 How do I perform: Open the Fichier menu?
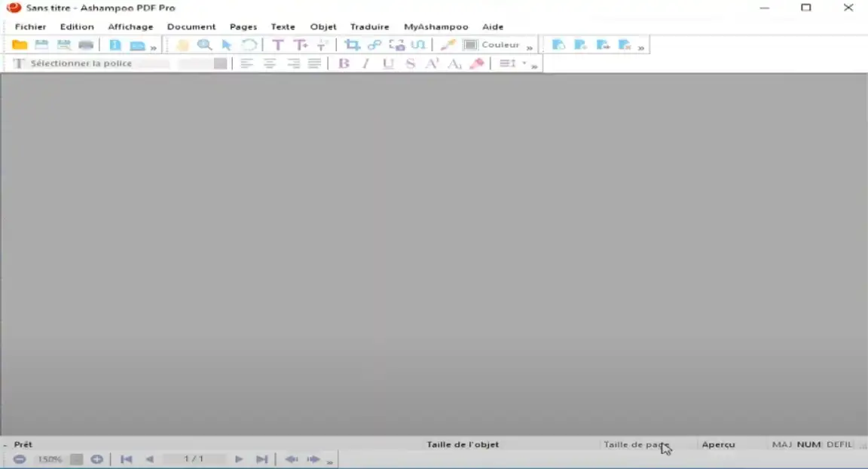click(x=30, y=26)
